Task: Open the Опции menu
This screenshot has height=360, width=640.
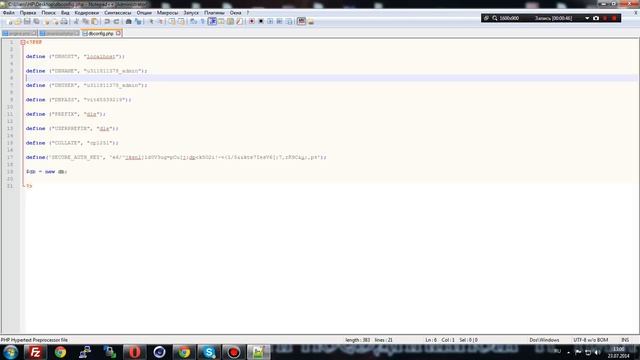Action: tap(144, 13)
